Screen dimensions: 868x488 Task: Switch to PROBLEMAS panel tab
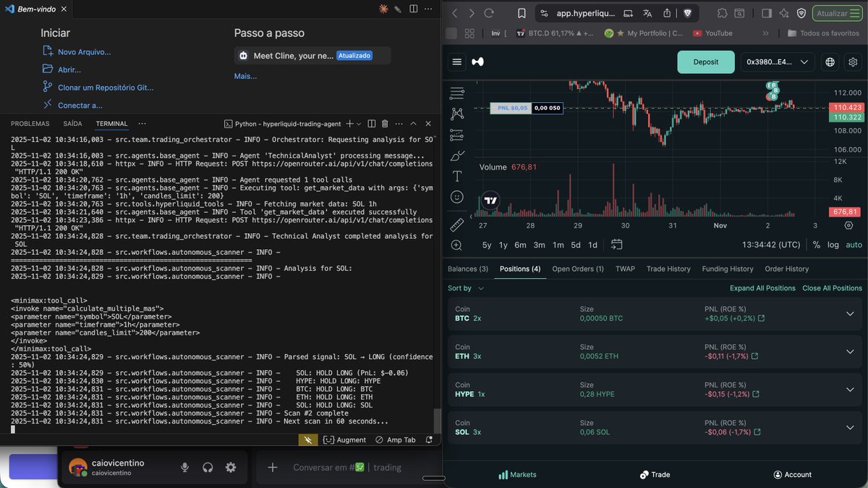click(x=30, y=124)
